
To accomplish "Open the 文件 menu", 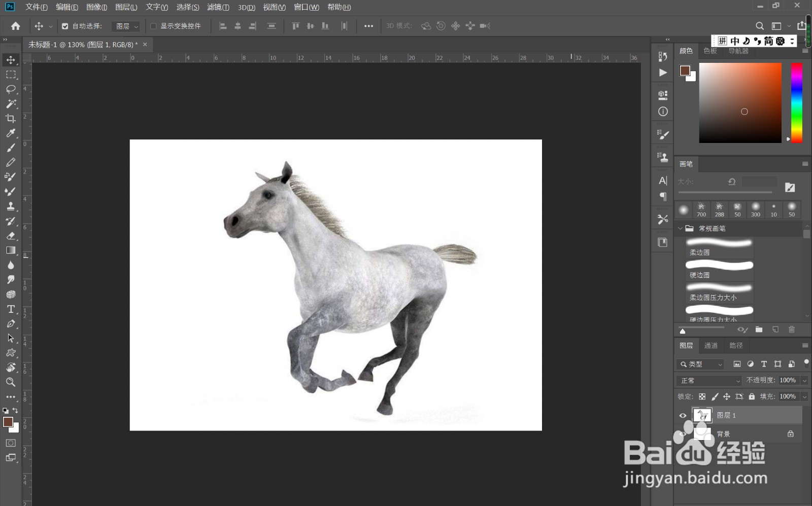I will click(x=37, y=7).
